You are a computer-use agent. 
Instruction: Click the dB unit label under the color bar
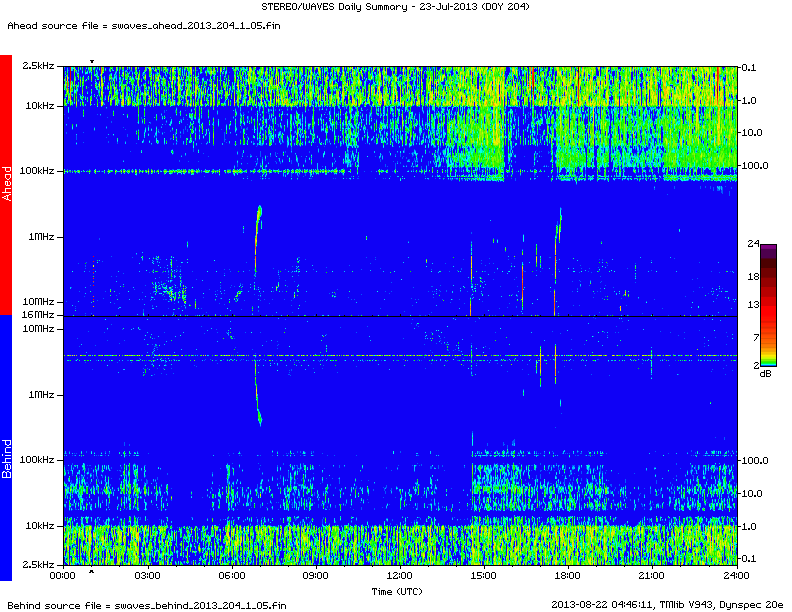765,373
